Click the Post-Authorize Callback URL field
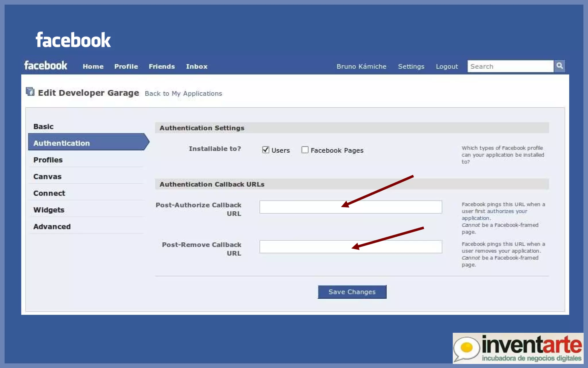 301,207
